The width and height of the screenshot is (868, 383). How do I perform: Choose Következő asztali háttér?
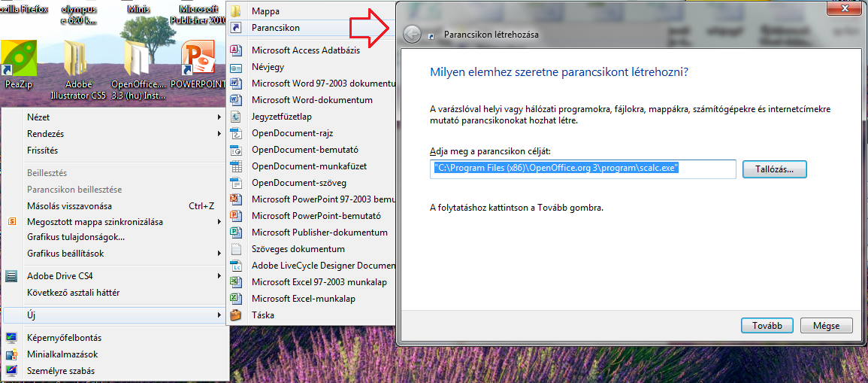point(114,292)
